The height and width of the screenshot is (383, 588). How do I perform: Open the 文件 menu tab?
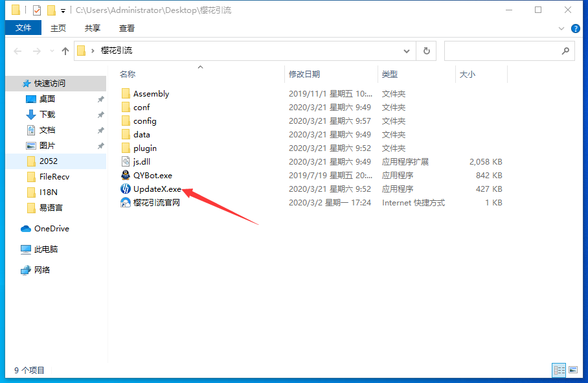(23, 28)
